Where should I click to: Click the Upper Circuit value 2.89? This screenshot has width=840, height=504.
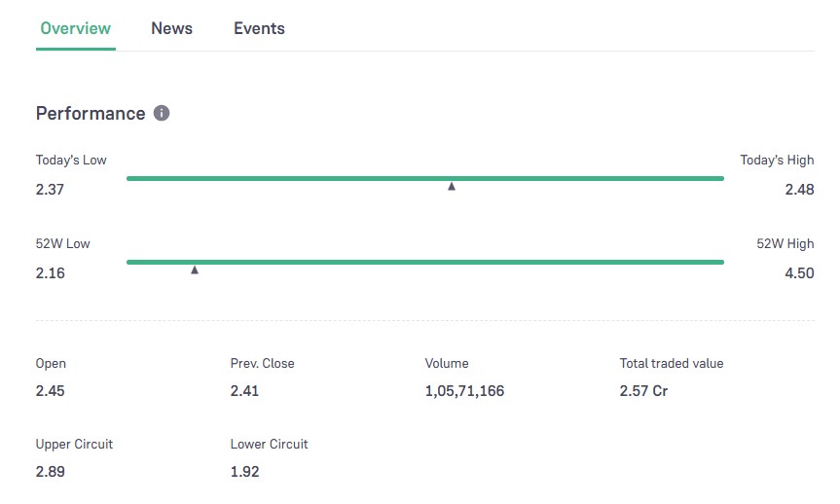[x=50, y=472]
